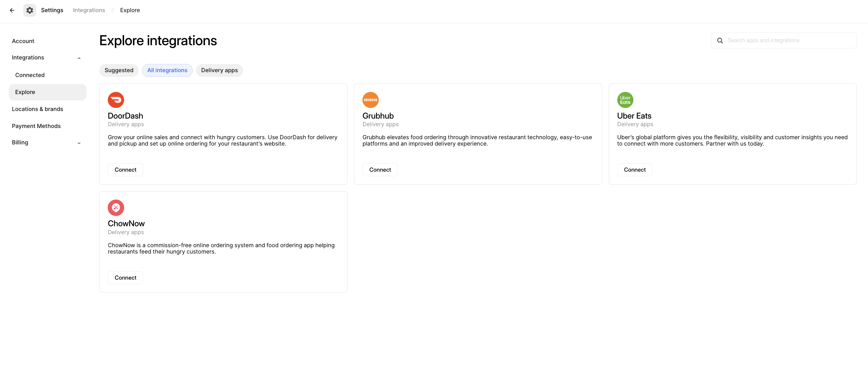Connect ChowNow
The height and width of the screenshot is (387, 868).
click(125, 278)
